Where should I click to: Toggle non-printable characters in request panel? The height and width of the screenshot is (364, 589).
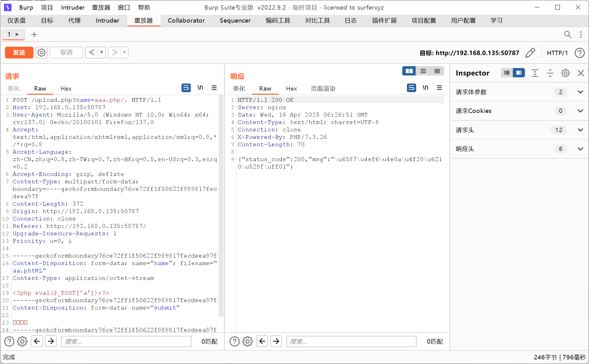pyautogui.click(x=200, y=88)
